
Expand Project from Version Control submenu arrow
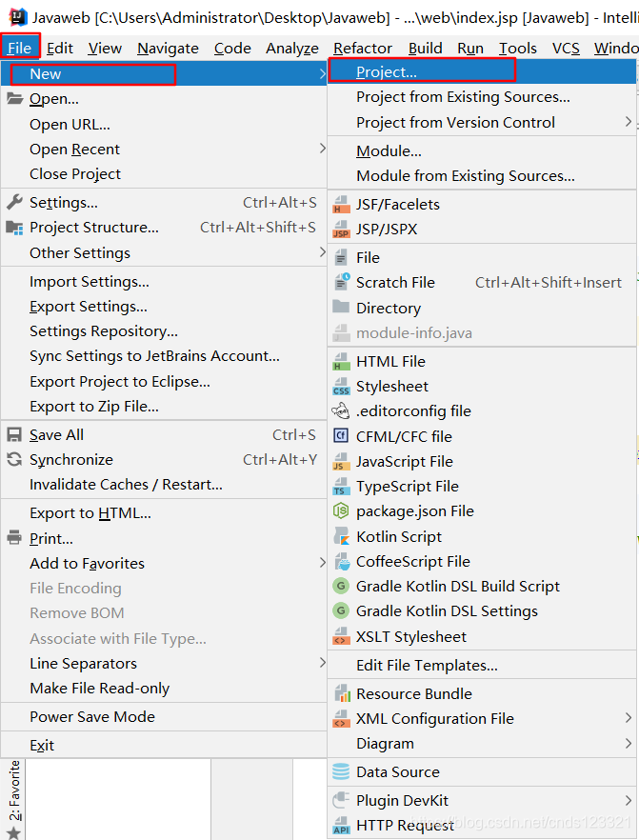point(629,122)
